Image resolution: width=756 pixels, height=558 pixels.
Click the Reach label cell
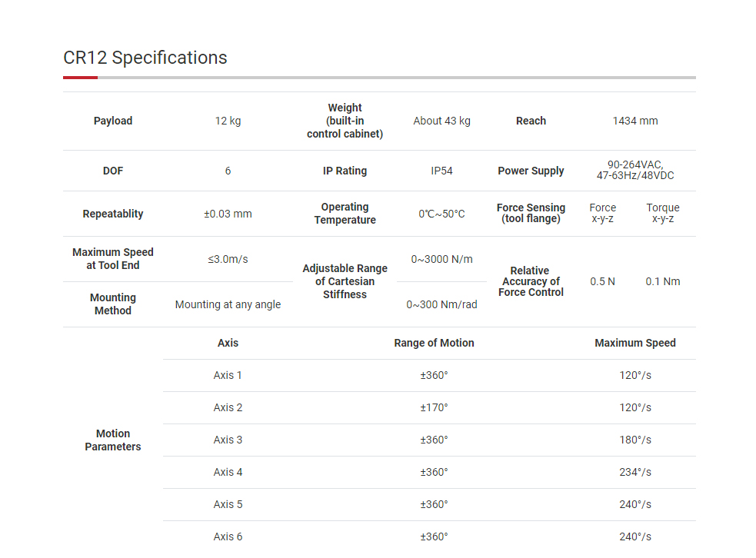click(531, 121)
